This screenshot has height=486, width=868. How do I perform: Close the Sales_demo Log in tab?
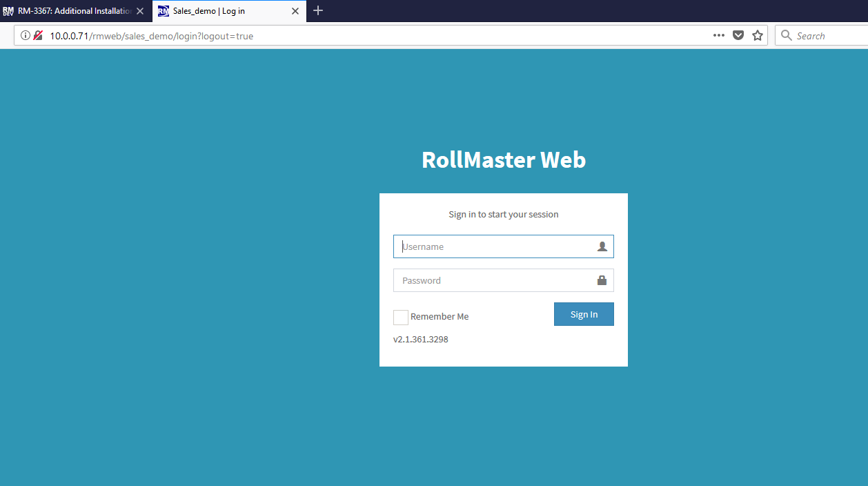pyautogui.click(x=295, y=11)
